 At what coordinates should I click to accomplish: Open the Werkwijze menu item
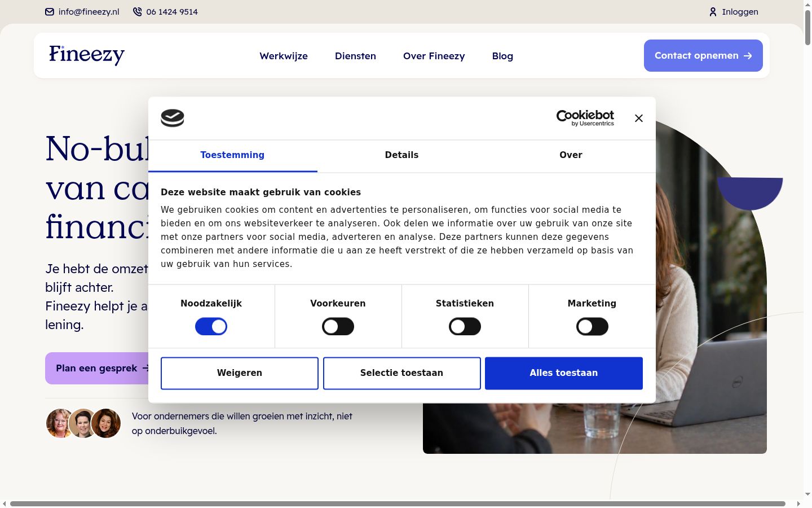(x=284, y=56)
